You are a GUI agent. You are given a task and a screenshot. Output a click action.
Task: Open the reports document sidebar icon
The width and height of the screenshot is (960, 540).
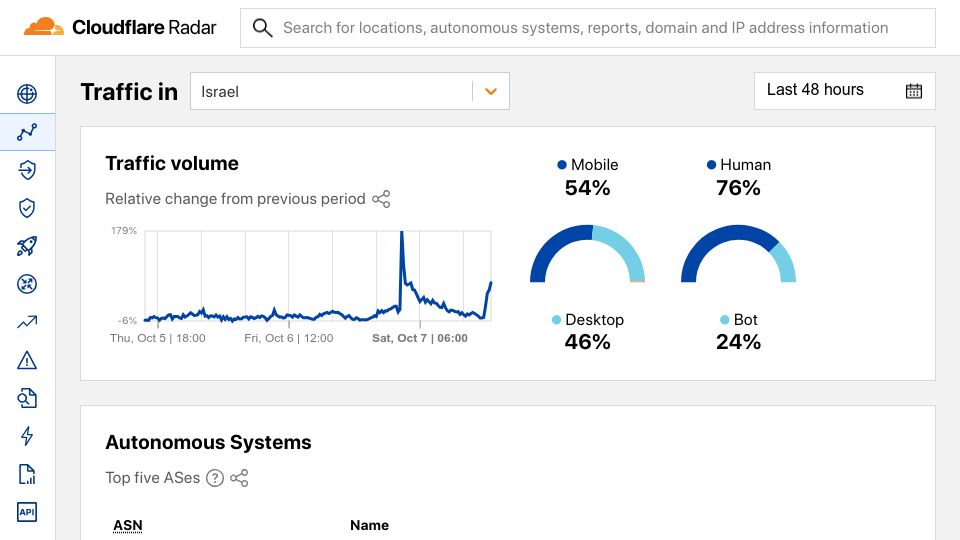[27, 474]
